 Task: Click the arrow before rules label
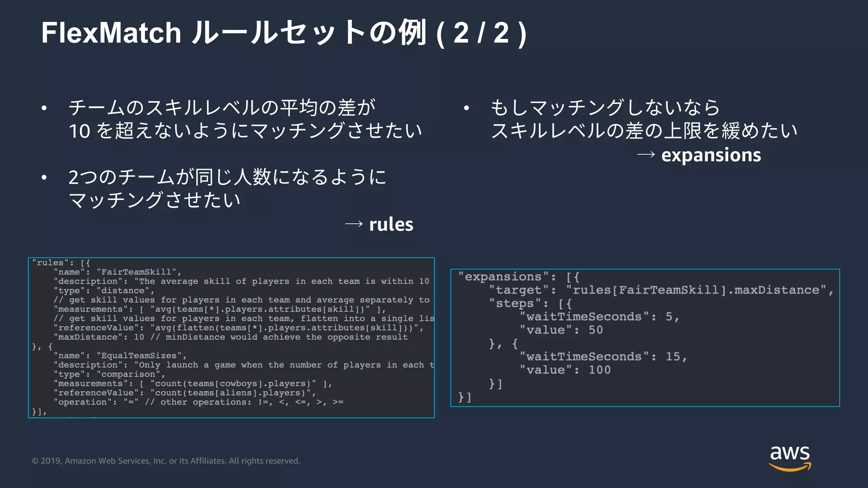click(353, 224)
